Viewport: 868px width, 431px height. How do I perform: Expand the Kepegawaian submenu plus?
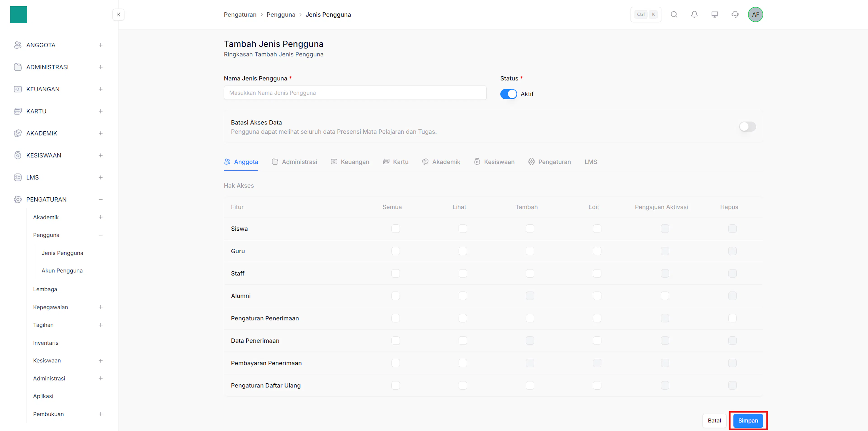(100, 307)
